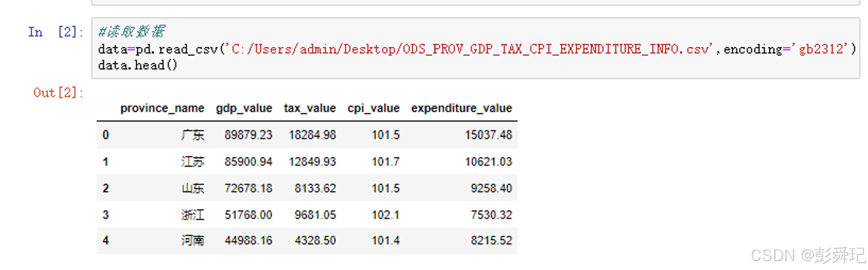Viewport: 868px width, 270px height.
Task: Click the gdp value 89879.23
Action: [248, 135]
